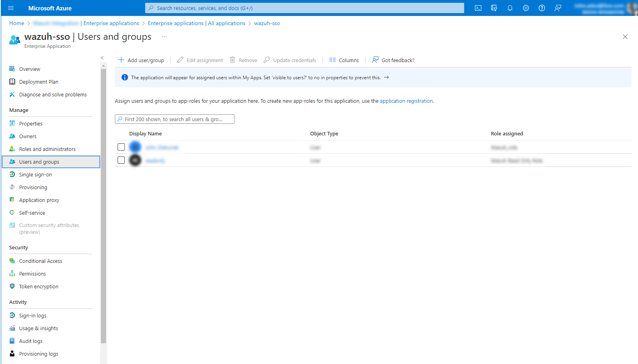Open Cloud Shell from the top bar

pyautogui.click(x=478, y=8)
